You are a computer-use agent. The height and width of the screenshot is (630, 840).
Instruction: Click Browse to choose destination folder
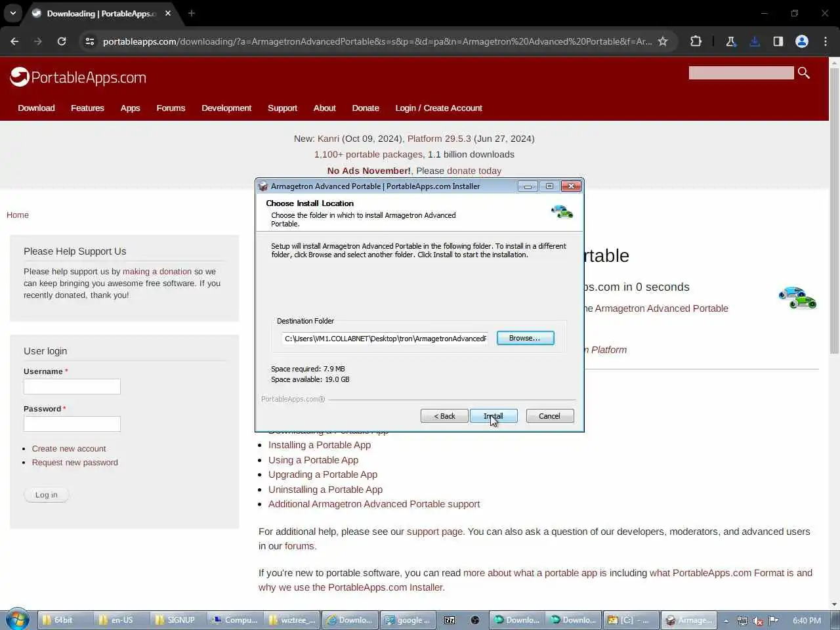click(x=525, y=338)
